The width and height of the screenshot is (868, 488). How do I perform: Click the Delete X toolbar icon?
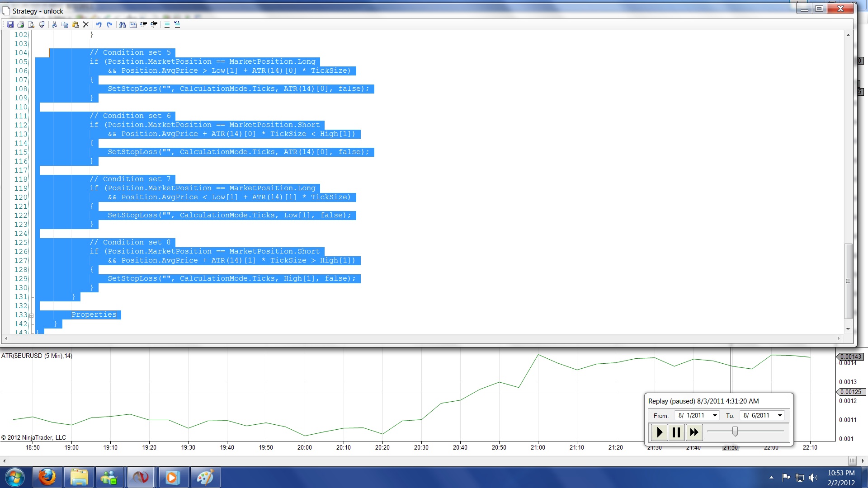pyautogui.click(x=86, y=24)
